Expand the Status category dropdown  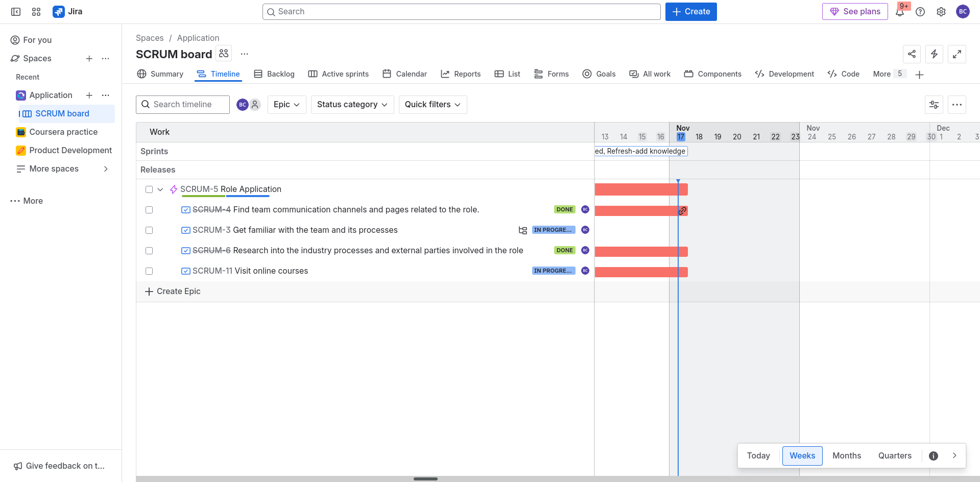tap(352, 105)
